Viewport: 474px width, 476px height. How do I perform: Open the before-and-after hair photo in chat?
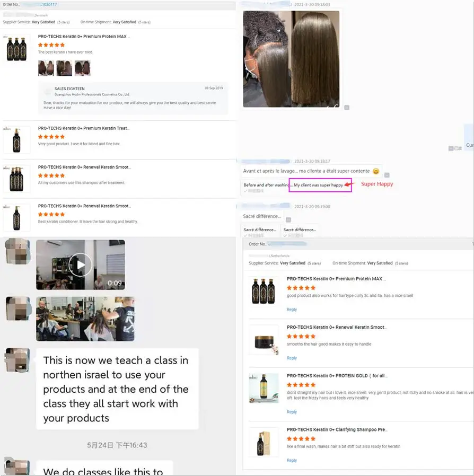point(292,58)
